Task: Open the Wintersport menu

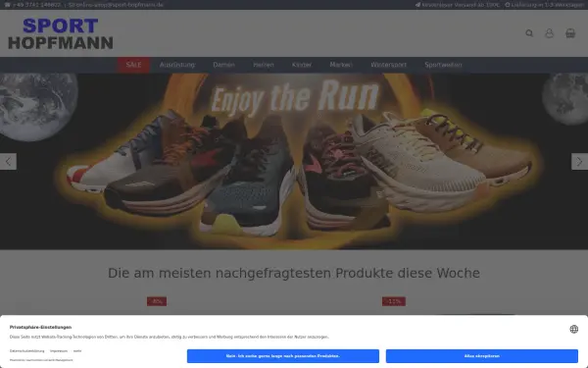Action: (388, 65)
